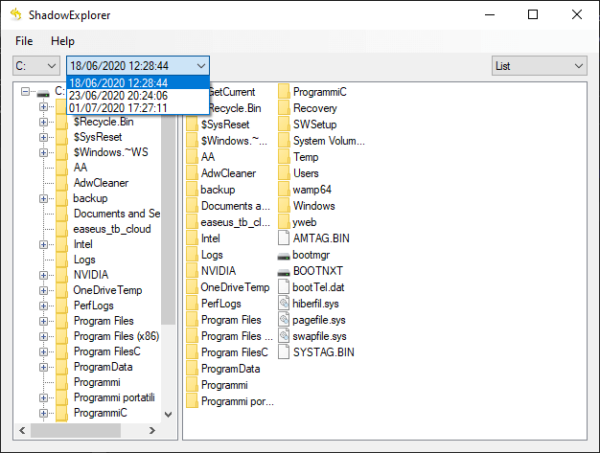Image resolution: width=600 pixels, height=453 pixels.
Task: Click the AdwCleaner folder icon in list
Action: pyautogui.click(x=192, y=173)
